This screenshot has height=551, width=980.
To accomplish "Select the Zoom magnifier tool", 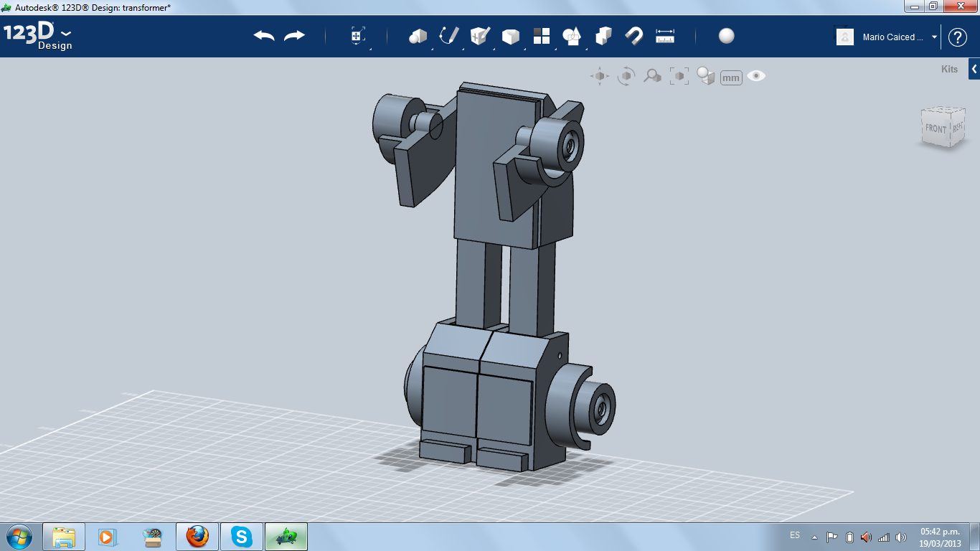I will [x=652, y=76].
